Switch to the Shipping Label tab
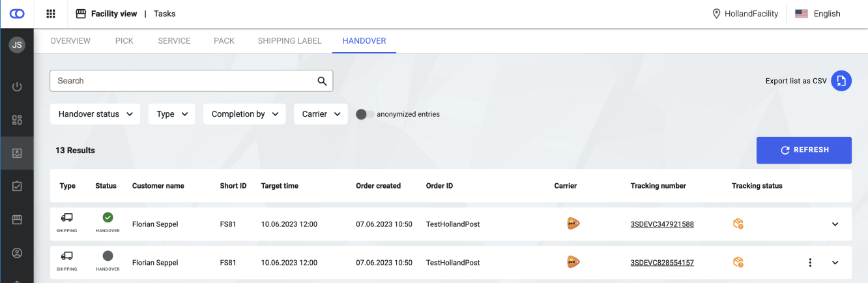 coord(289,40)
